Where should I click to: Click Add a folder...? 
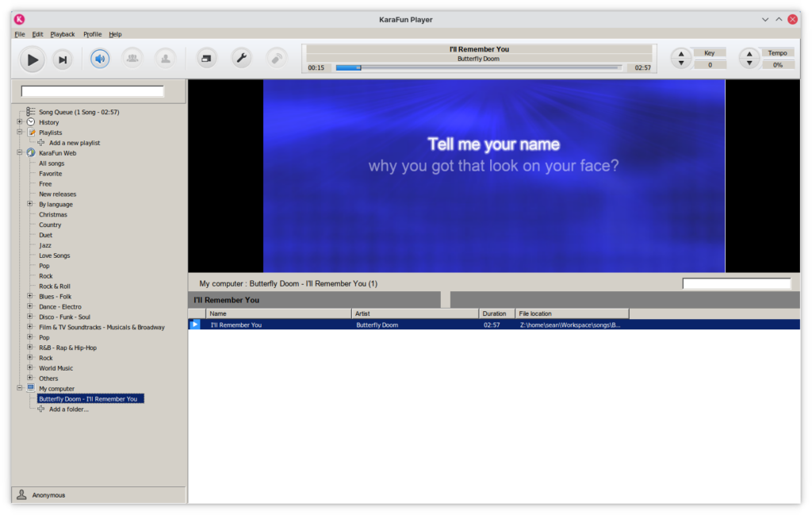click(x=69, y=409)
